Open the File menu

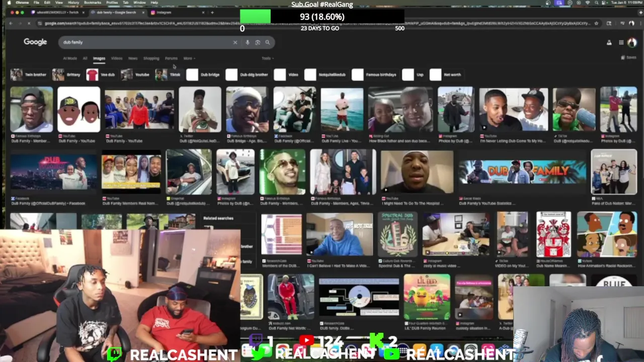36,3
